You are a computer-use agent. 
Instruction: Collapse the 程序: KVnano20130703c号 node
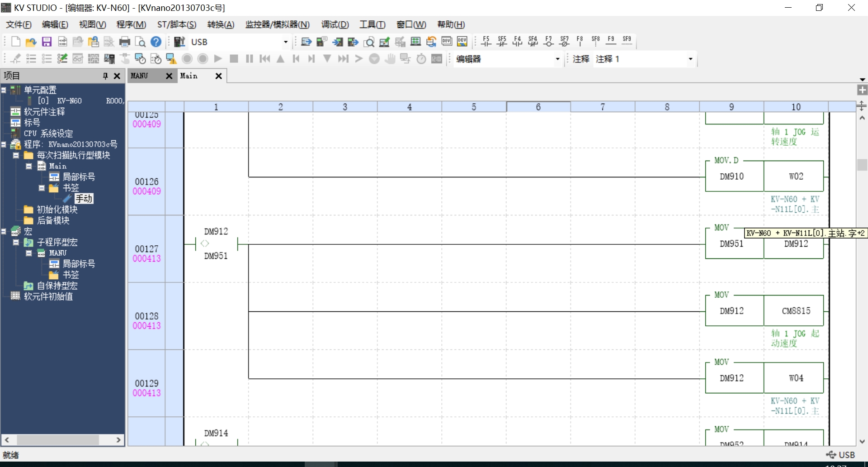coord(4,144)
